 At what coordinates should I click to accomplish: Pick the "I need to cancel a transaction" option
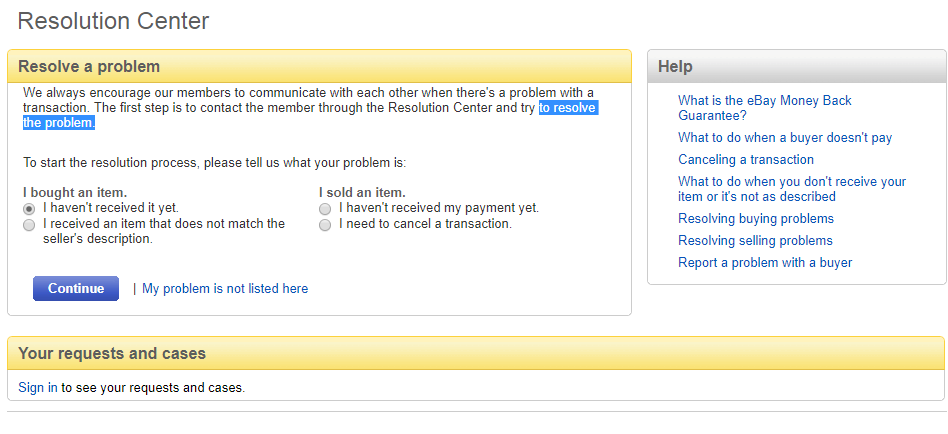(x=325, y=225)
